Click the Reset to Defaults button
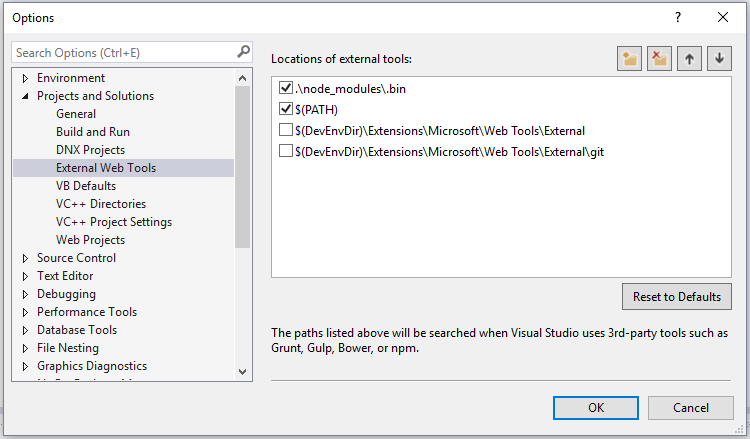The height and width of the screenshot is (439, 750). (677, 296)
